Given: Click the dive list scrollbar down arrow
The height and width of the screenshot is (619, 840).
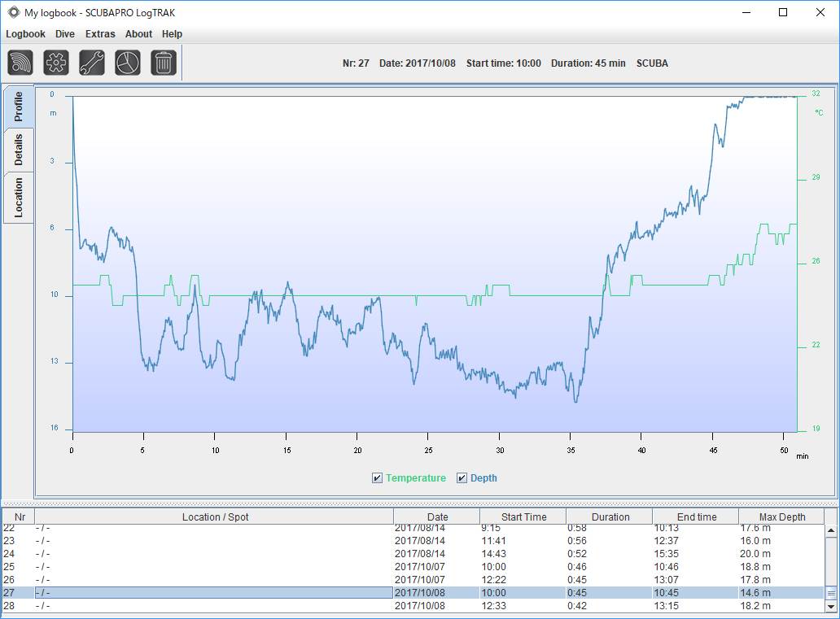Looking at the screenshot, I should coord(831,607).
